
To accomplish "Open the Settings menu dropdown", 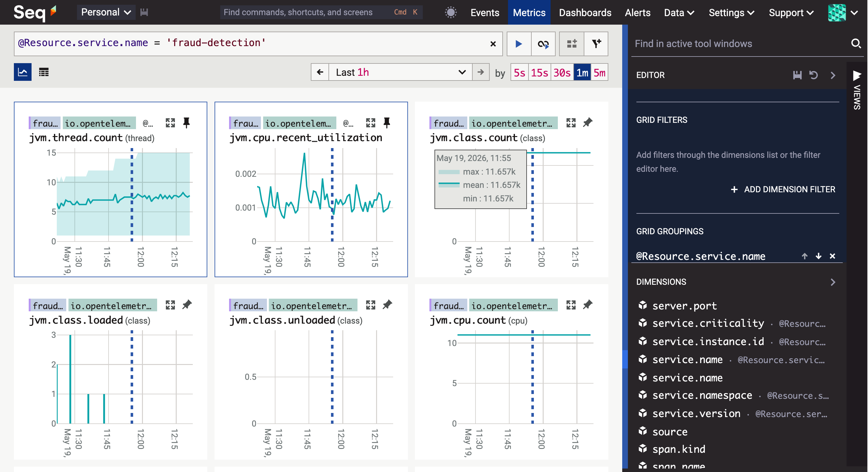I will [x=731, y=13].
